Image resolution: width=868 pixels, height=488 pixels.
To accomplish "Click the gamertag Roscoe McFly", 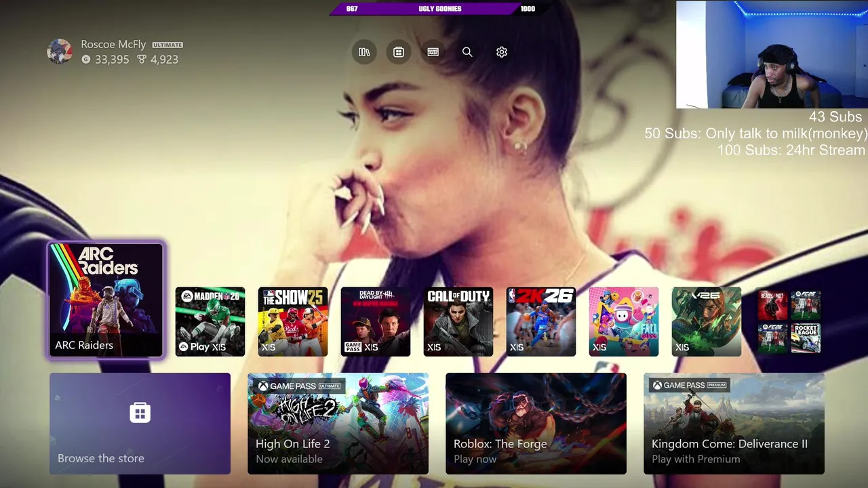I will [x=113, y=44].
